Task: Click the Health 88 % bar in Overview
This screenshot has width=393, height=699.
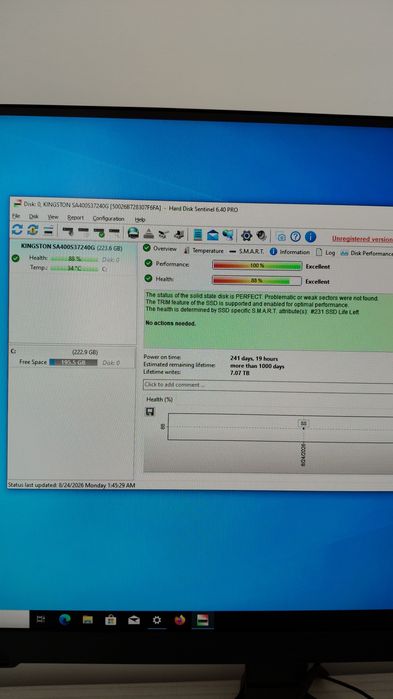Action: coord(257,281)
